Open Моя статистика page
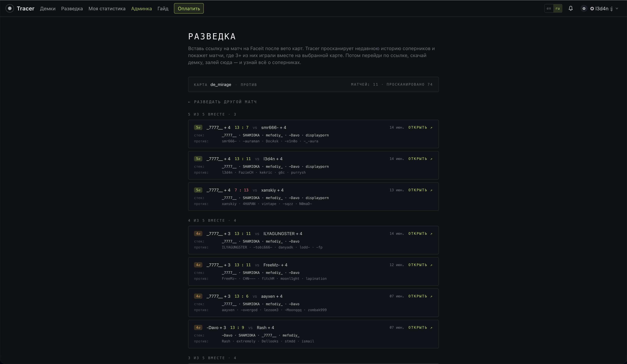Image resolution: width=627 pixels, height=364 pixels. coord(107,9)
